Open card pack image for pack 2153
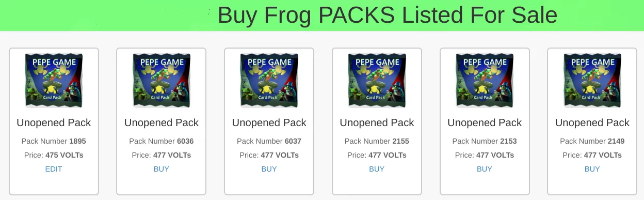Viewport: 644px width, 200px height. tap(485, 80)
